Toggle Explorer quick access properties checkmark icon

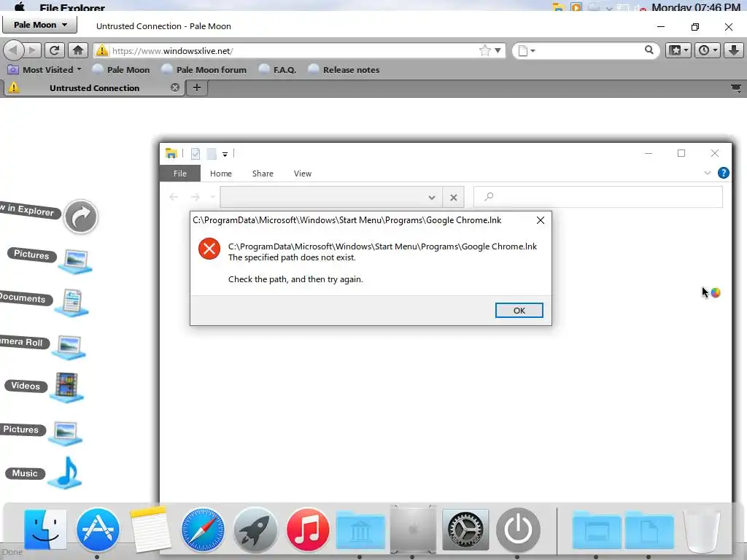tap(196, 153)
